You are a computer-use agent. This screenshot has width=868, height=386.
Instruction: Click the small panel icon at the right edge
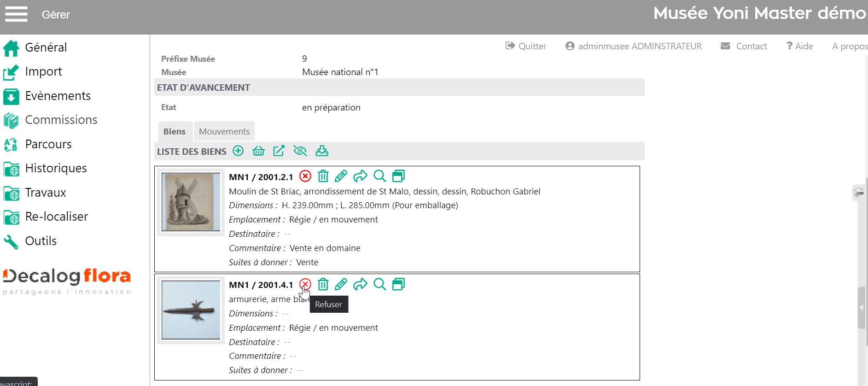coord(858,193)
